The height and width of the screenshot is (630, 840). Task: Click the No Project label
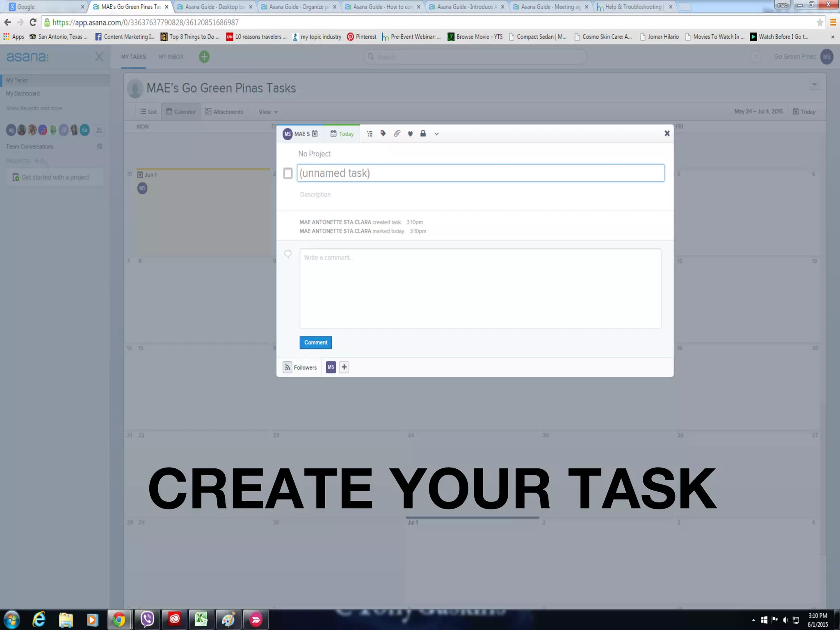click(314, 154)
